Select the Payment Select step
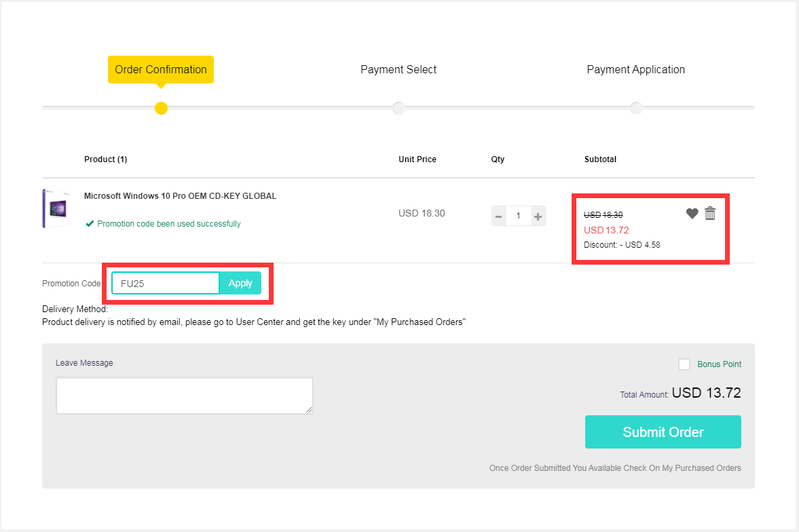799x532 pixels. pos(398,69)
